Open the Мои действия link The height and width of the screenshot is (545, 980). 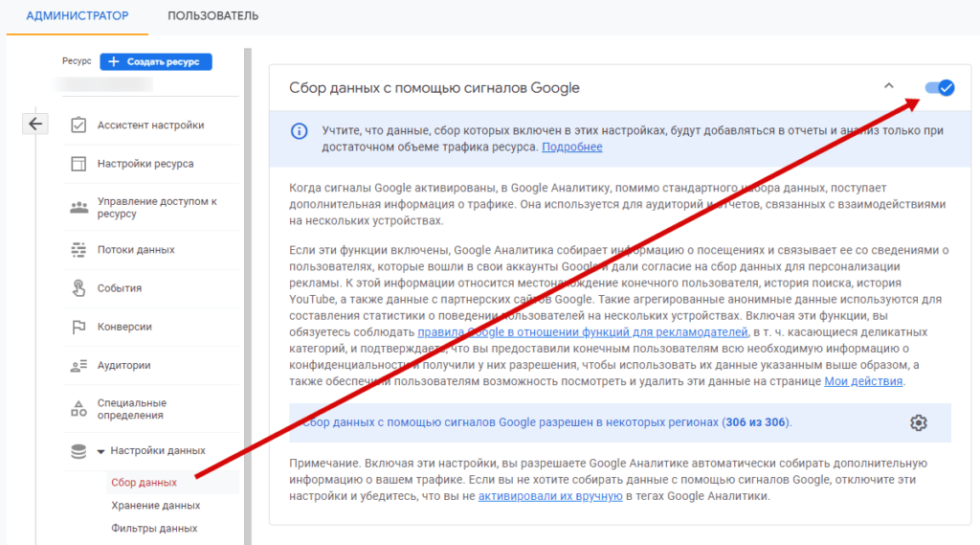click(863, 381)
